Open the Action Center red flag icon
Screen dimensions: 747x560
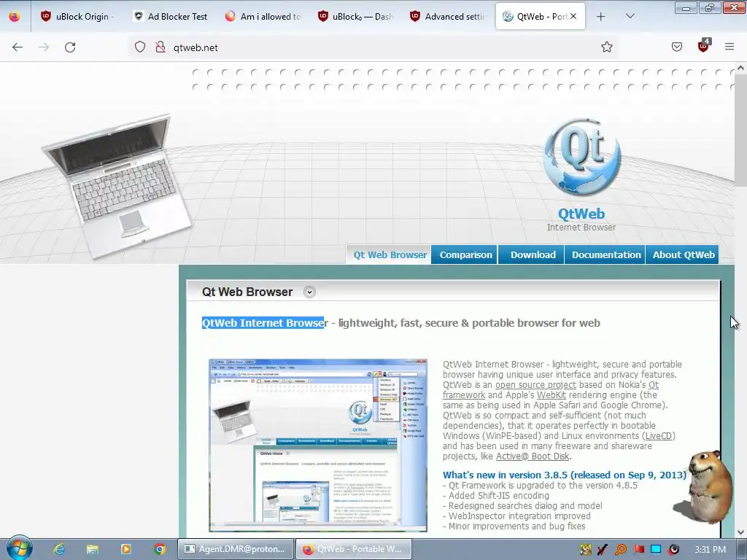(638, 550)
